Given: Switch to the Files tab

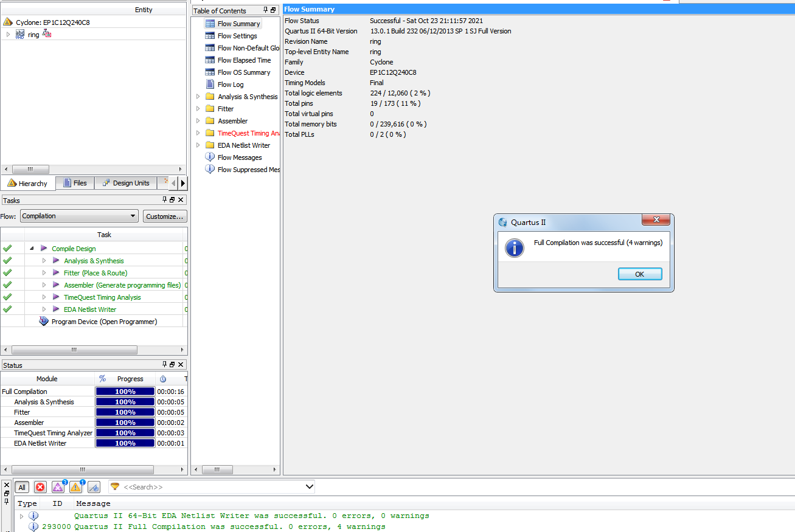Looking at the screenshot, I should (75, 183).
